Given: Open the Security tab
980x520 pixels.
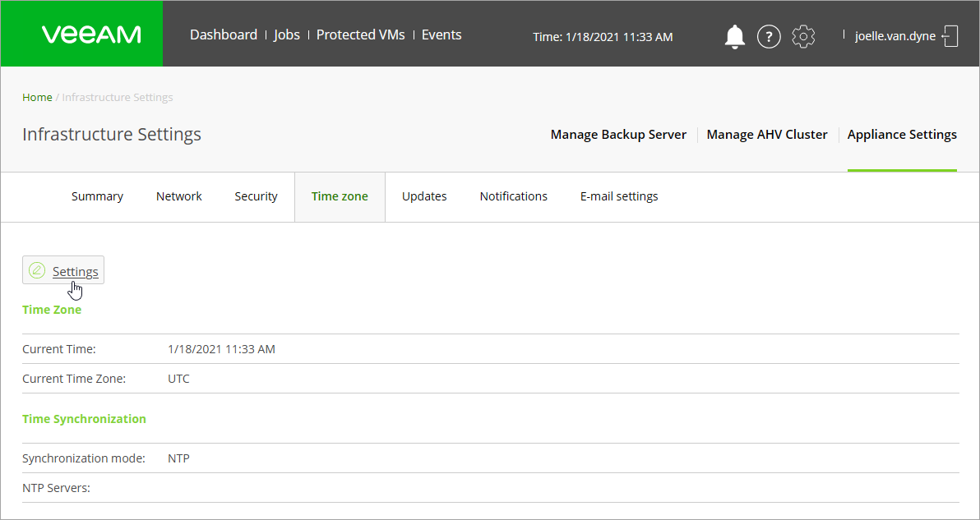Looking at the screenshot, I should (256, 196).
